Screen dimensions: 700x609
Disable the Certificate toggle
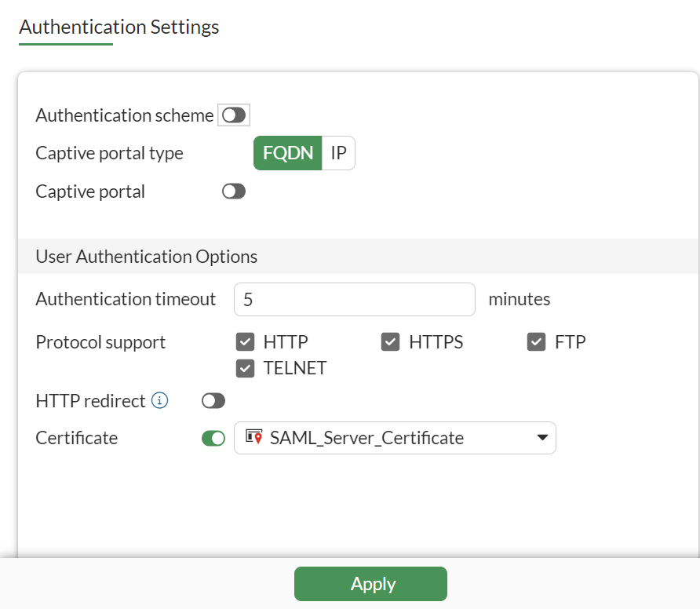pyautogui.click(x=213, y=438)
